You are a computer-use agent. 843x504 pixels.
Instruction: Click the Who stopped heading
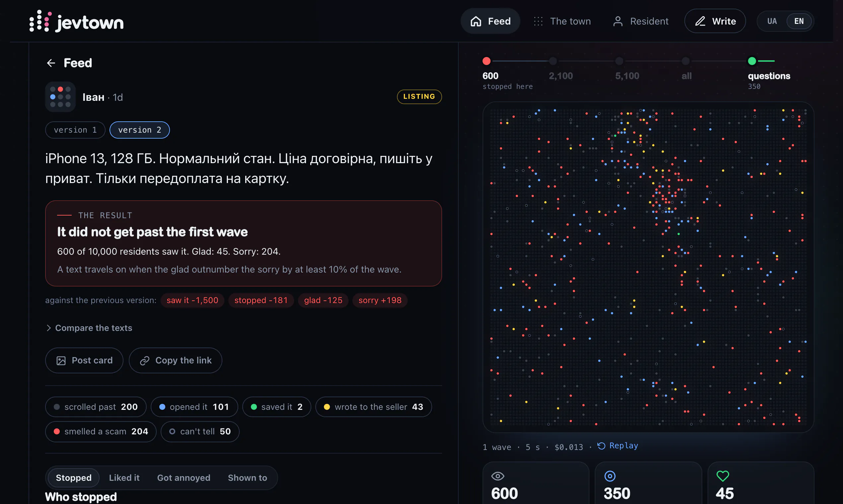pyautogui.click(x=81, y=497)
